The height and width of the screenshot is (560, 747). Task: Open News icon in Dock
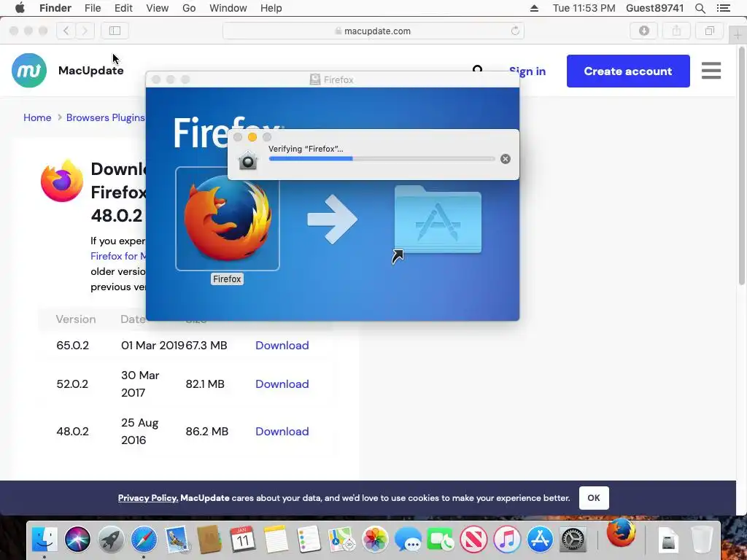473,540
